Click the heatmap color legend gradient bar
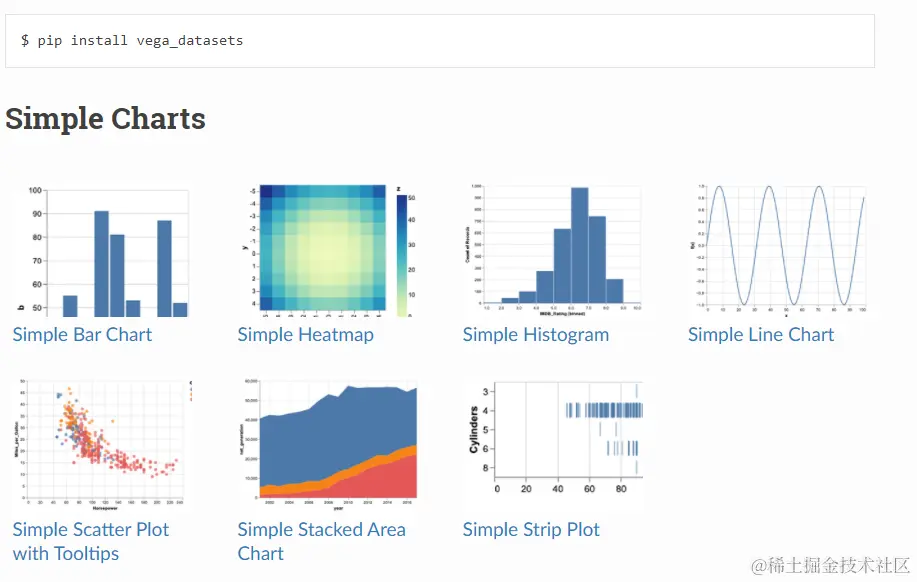917x582 pixels. point(401,256)
